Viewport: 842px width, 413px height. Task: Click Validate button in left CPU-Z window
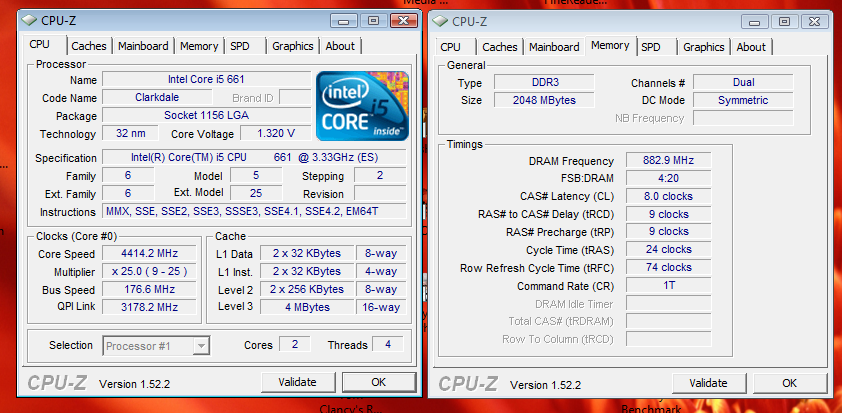[x=297, y=382]
